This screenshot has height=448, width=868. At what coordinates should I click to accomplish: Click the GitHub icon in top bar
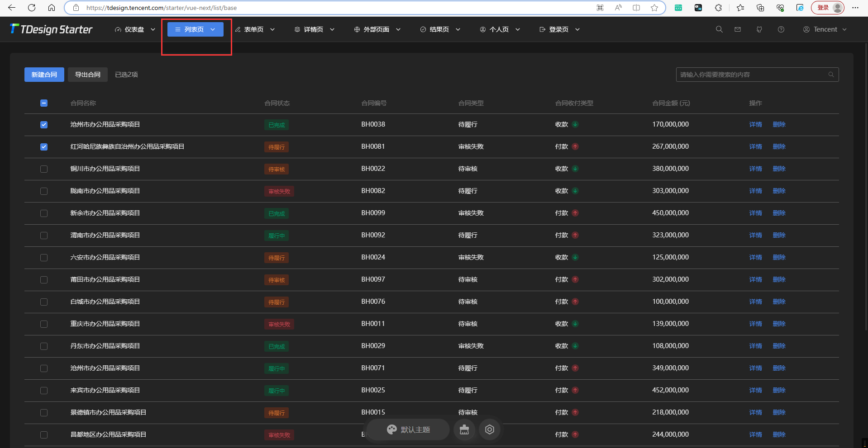coord(759,29)
